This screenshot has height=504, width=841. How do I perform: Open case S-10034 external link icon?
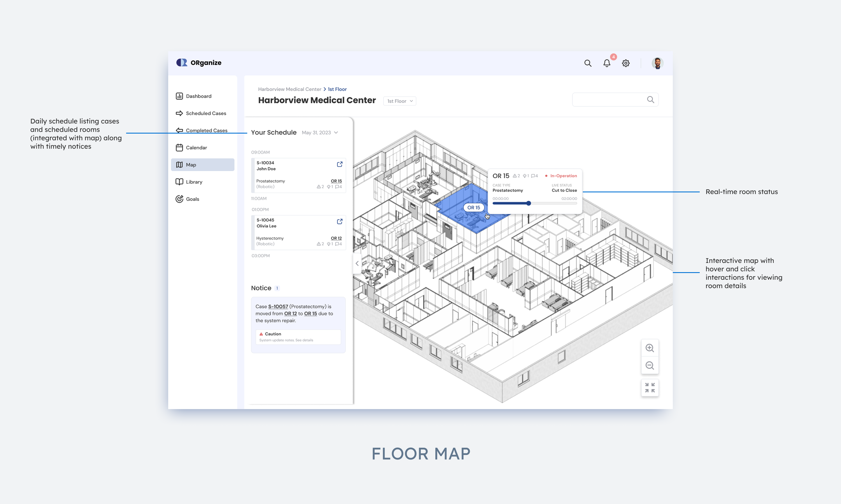pos(339,164)
